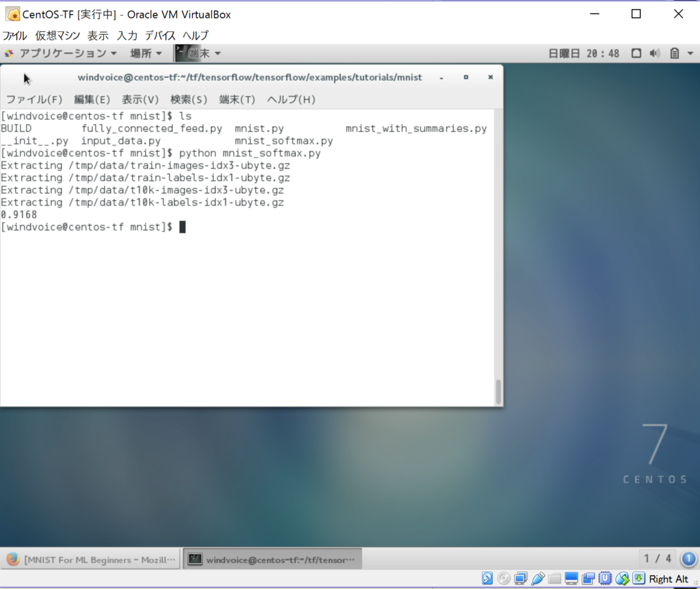Open the terminal ヘルプ(H) menu

[x=291, y=99]
